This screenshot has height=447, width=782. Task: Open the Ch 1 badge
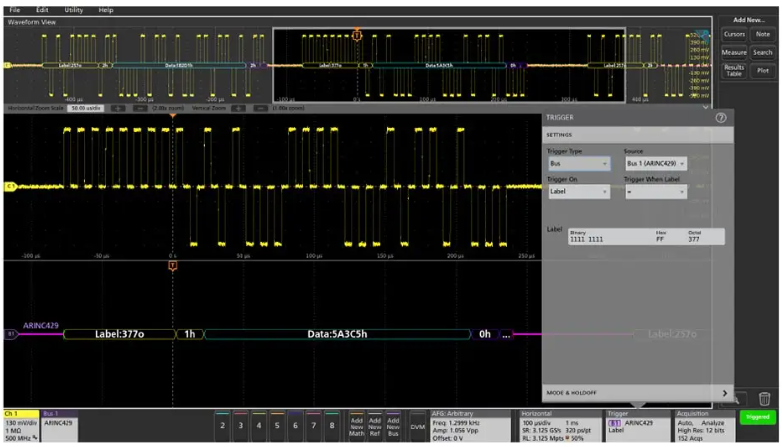point(21,426)
